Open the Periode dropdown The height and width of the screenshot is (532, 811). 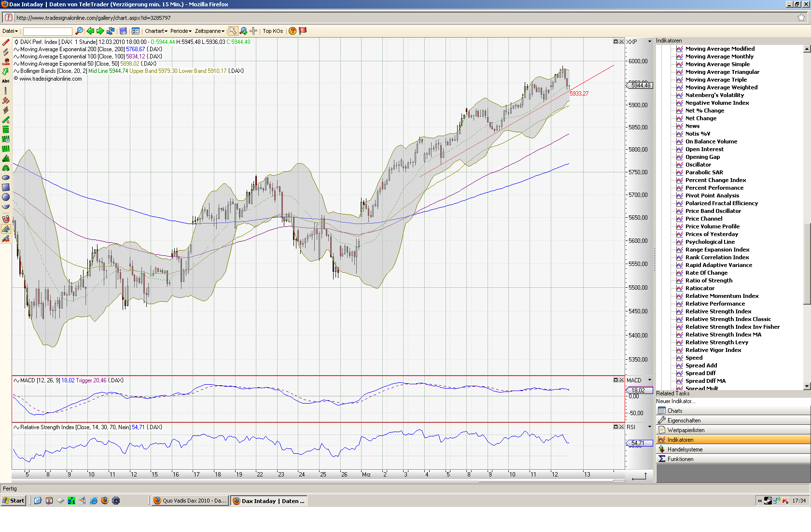click(x=181, y=31)
